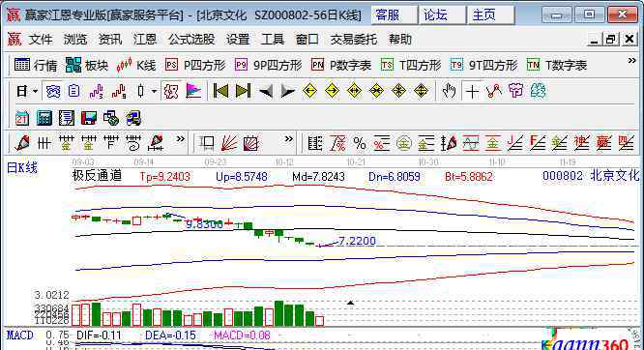This screenshot has width=644, height=350.
Task: Click yellow diamond left-arrow icon
Action: click(x=309, y=91)
